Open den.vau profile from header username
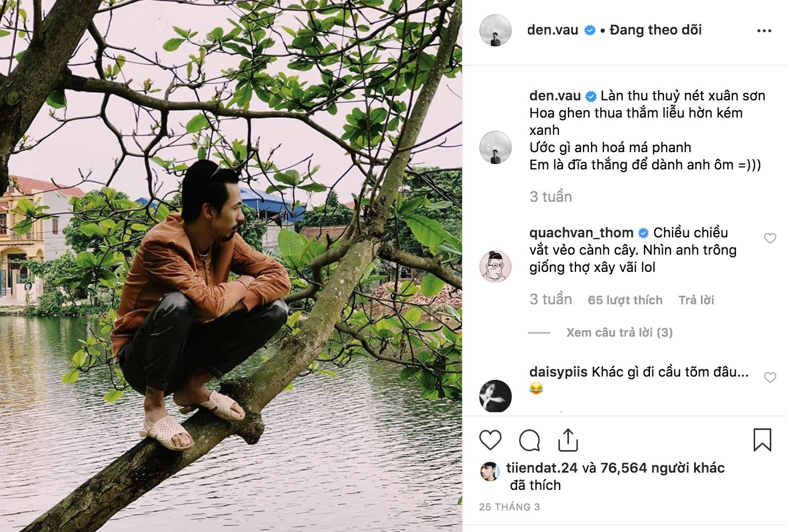 pos(552,30)
